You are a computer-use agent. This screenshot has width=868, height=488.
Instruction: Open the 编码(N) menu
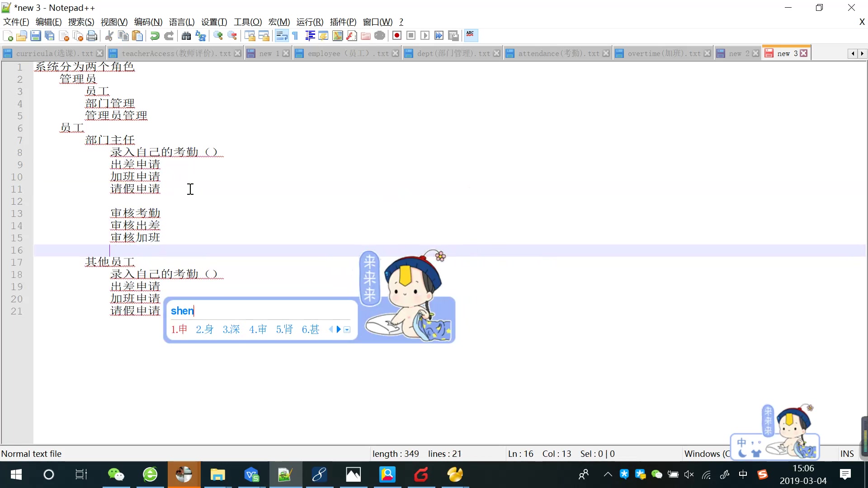148,22
